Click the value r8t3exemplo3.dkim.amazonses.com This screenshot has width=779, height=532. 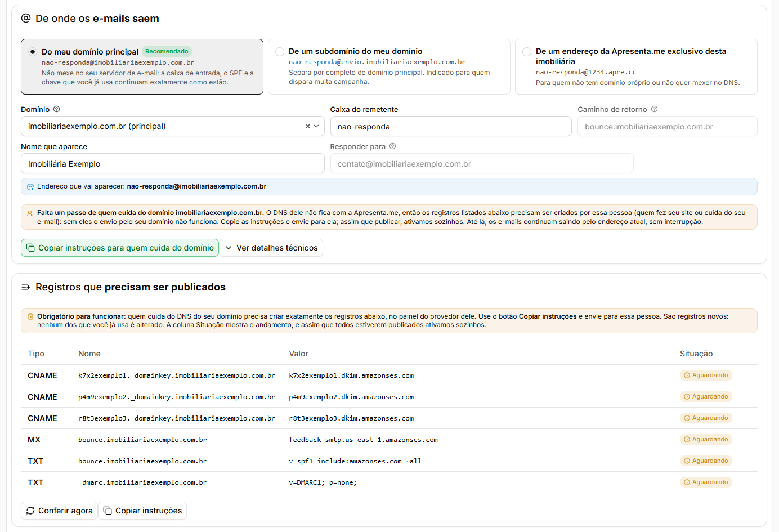tap(351, 418)
